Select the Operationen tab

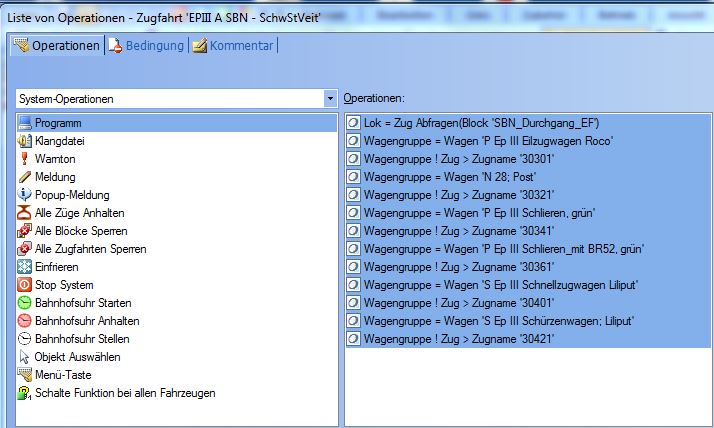tap(57, 46)
